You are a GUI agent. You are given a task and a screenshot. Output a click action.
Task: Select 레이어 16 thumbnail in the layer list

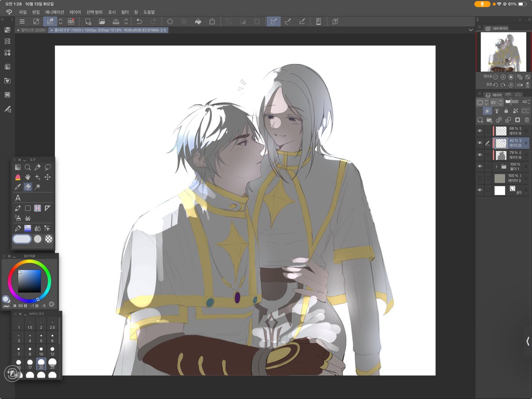point(501,155)
